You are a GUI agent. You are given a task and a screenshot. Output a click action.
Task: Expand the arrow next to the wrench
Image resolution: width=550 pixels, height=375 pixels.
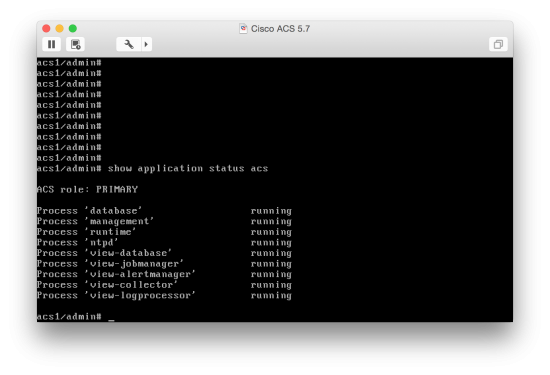147,44
